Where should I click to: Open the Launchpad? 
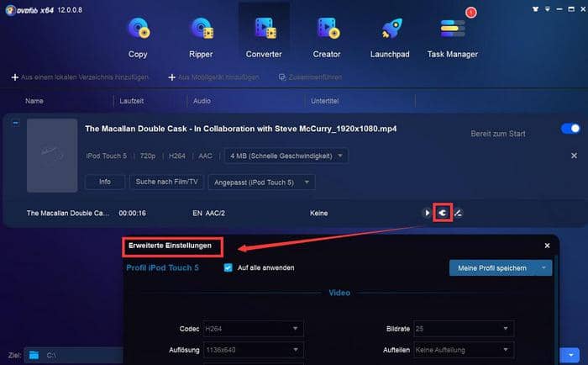[x=390, y=38]
